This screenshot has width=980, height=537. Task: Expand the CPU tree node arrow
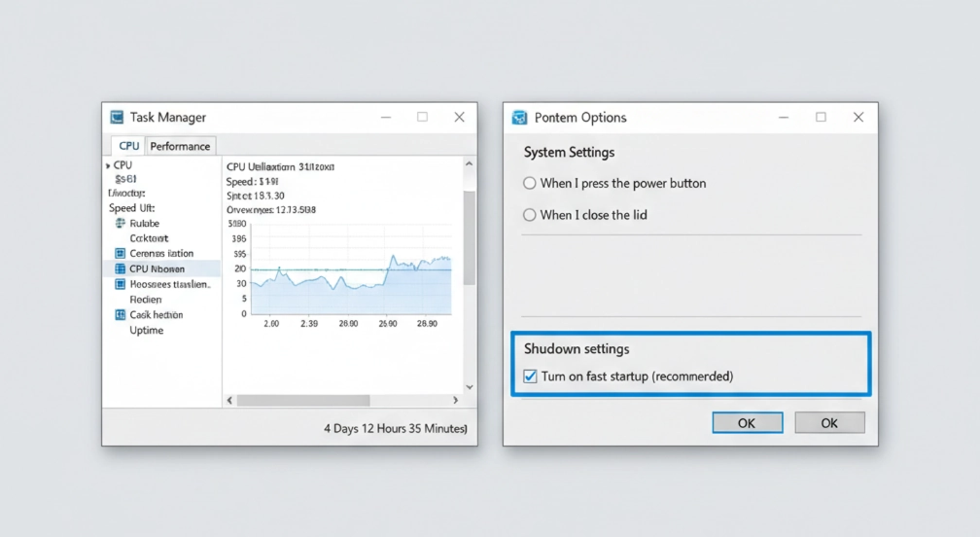pyautogui.click(x=108, y=165)
